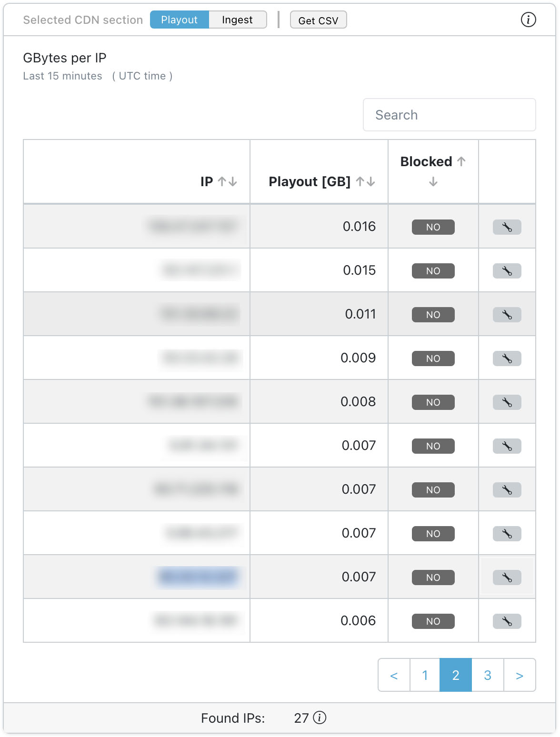
Task: Open IP actions wrench on the 0.011 GB row
Action: (x=507, y=315)
